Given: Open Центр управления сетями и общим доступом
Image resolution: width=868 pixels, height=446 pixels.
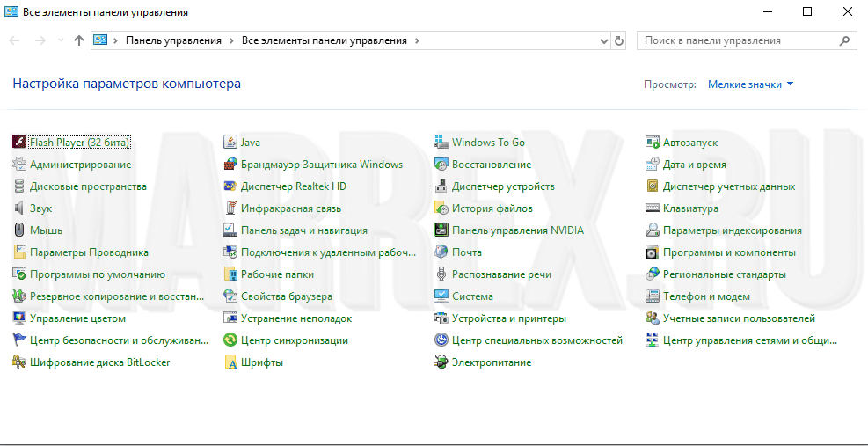Looking at the screenshot, I should tap(750, 340).
